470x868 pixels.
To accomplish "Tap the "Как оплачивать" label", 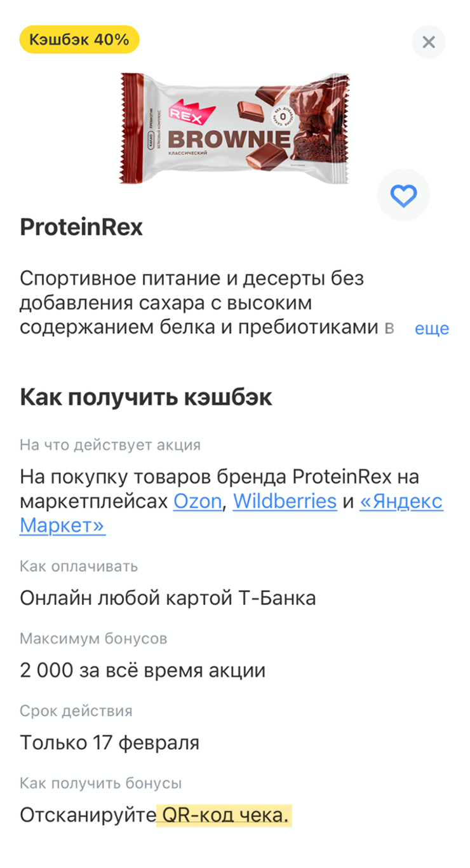I will point(79,566).
